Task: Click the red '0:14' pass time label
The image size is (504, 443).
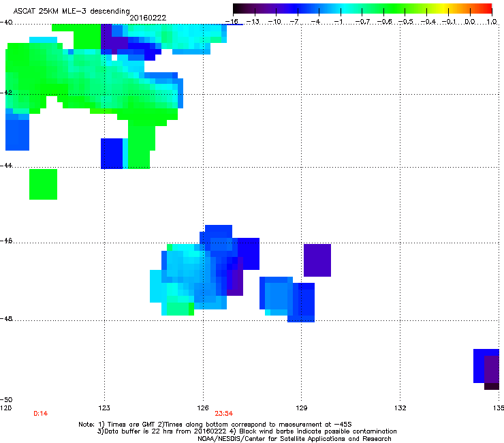Action: point(40,414)
